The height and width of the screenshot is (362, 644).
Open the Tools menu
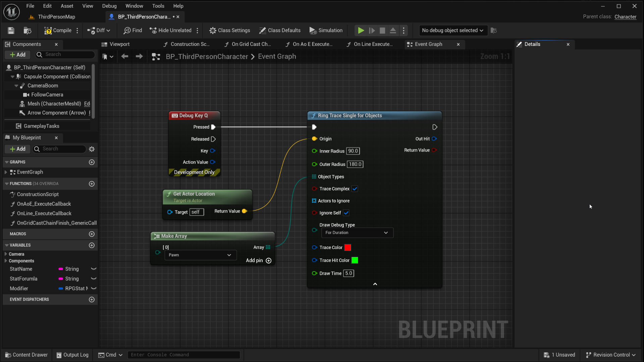pos(158,6)
